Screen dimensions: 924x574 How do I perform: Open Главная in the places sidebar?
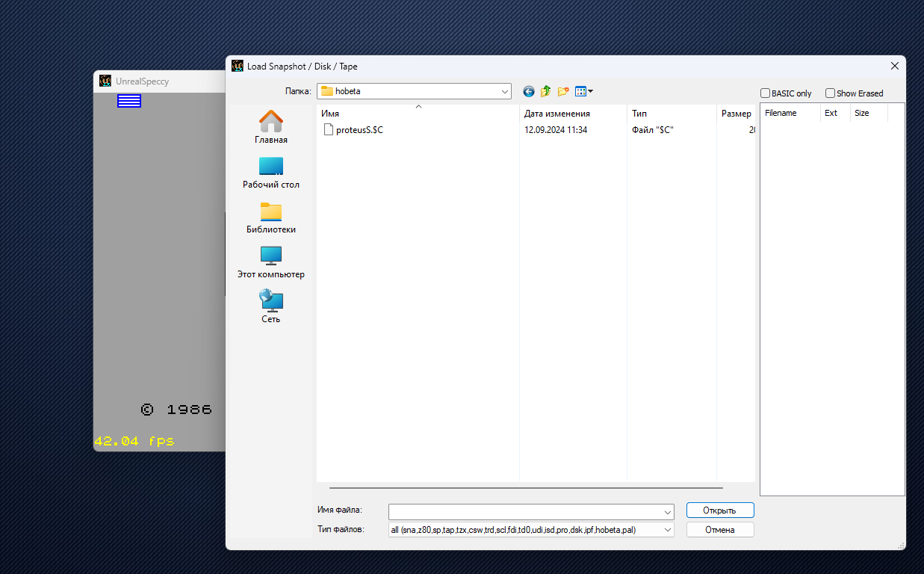(271, 127)
